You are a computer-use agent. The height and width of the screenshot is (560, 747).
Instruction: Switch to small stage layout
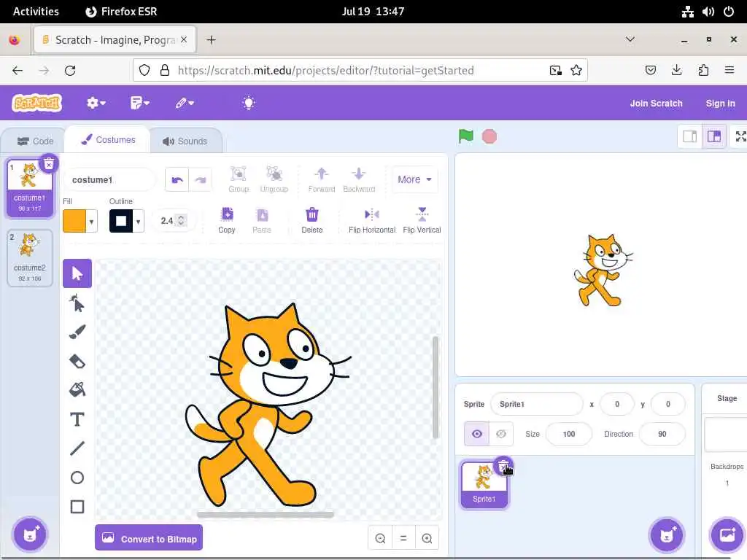(x=690, y=136)
